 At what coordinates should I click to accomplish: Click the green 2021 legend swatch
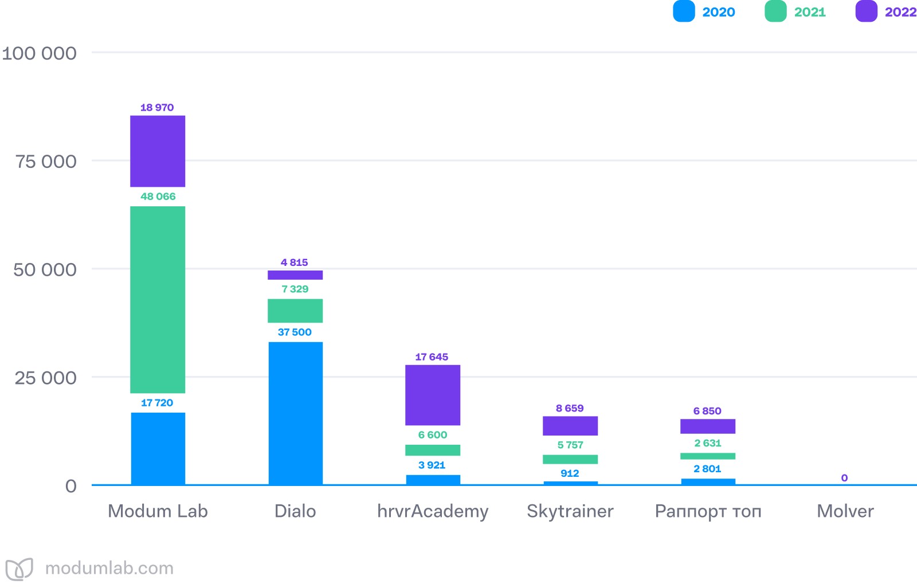click(x=775, y=11)
